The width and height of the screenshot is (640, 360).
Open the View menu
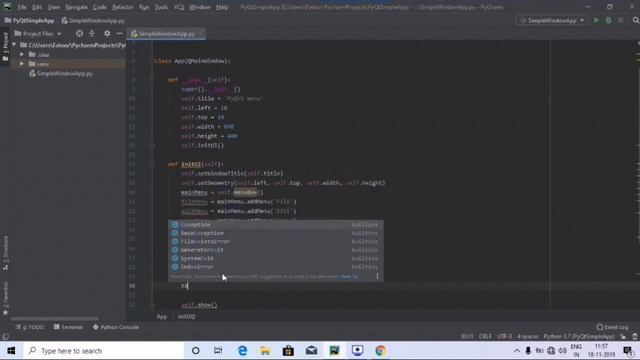53,7
